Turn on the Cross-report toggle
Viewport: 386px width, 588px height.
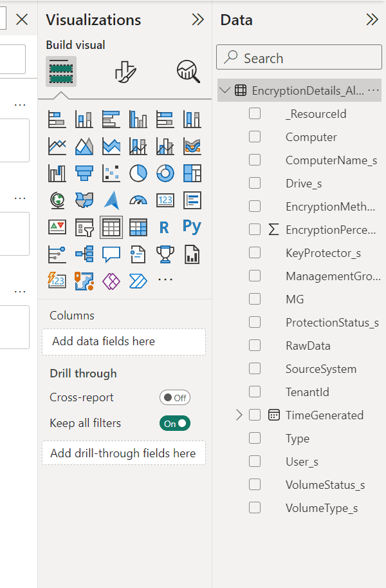click(x=175, y=397)
